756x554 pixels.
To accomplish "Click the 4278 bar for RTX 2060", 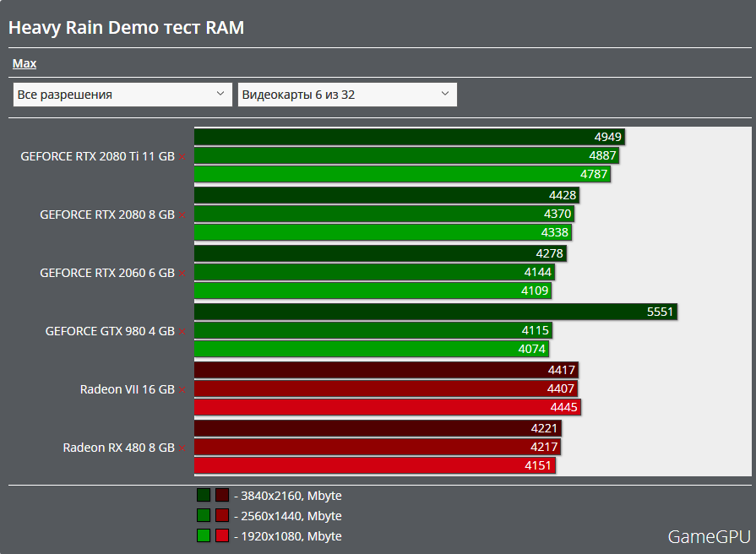I will coord(380,253).
